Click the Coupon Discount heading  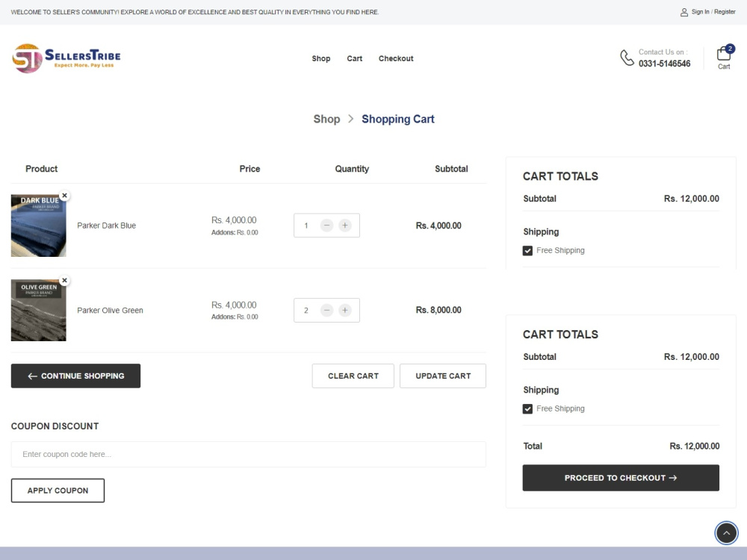(x=55, y=426)
